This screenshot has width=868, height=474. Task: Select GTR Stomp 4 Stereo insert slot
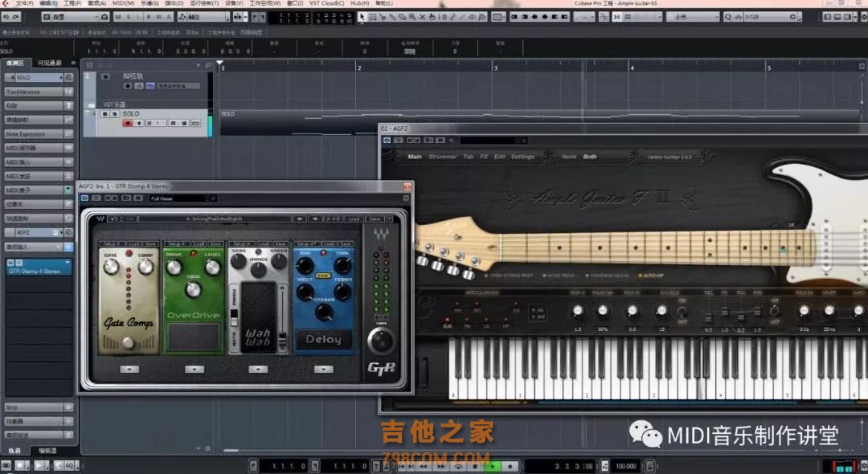point(39,268)
